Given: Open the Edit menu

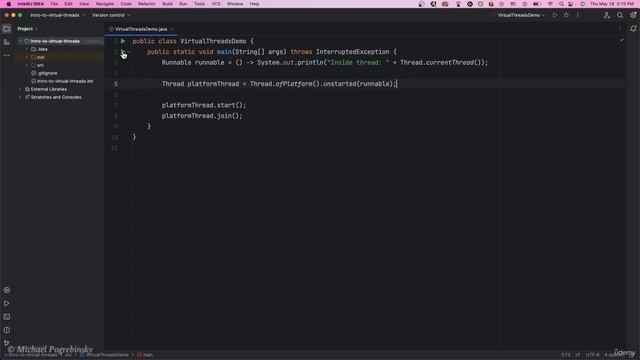Looking at the screenshot, I should point(68,4).
